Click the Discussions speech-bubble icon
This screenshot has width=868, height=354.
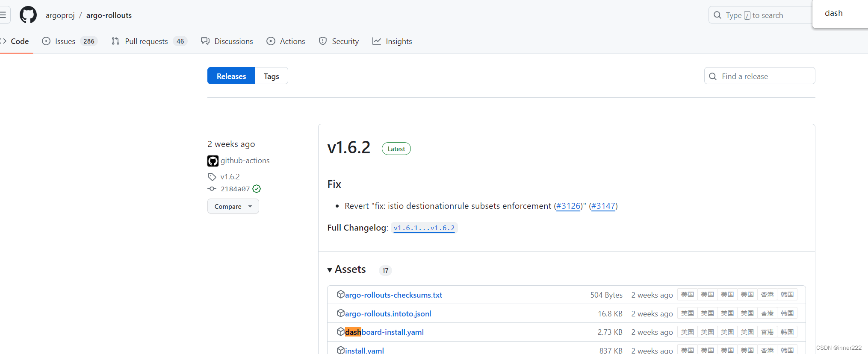pos(205,41)
